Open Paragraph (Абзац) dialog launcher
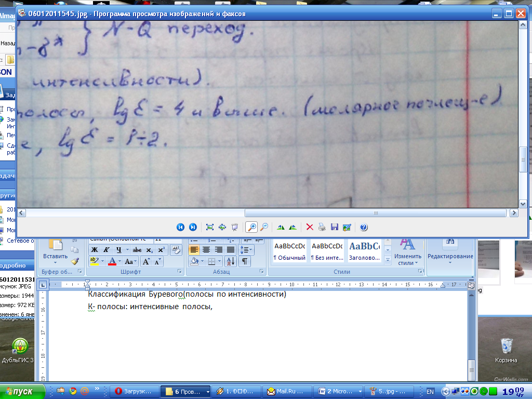The width and height of the screenshot is (532, 399). [x=262, y=271]
